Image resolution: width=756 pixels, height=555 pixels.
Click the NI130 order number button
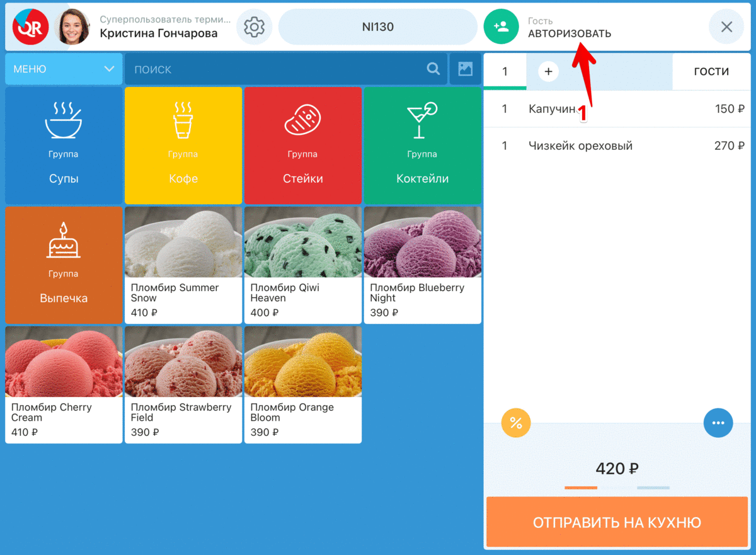[x=378, y=27]
